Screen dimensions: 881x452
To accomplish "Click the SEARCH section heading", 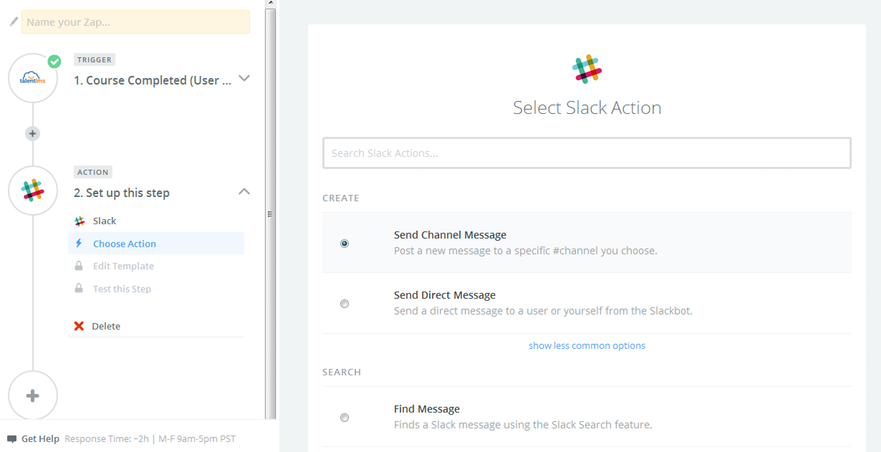I will click(342, 372).
